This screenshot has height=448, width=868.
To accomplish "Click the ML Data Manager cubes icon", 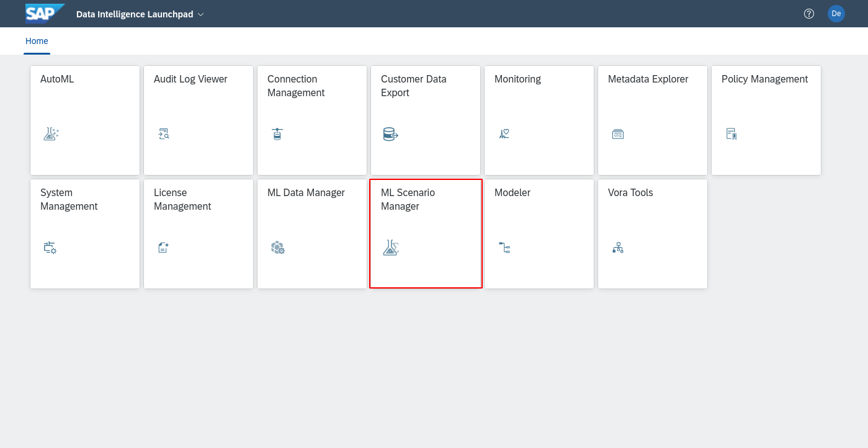I will point(278,248).
